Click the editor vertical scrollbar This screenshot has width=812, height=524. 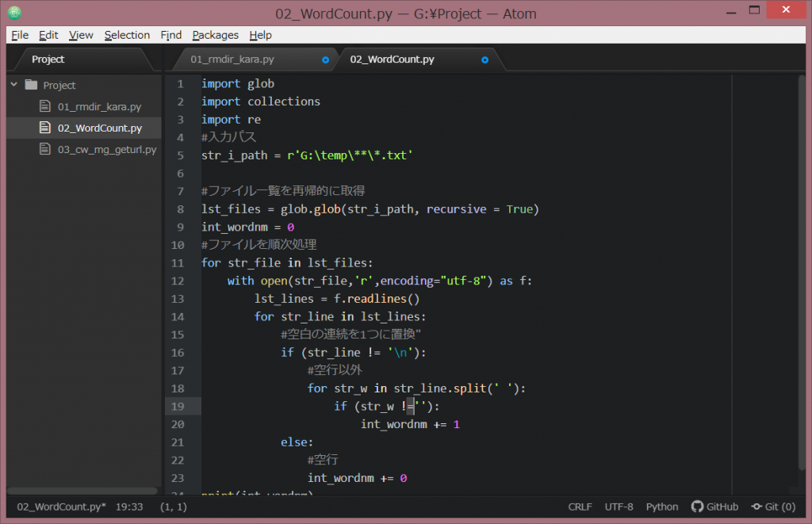click(802, 272)
